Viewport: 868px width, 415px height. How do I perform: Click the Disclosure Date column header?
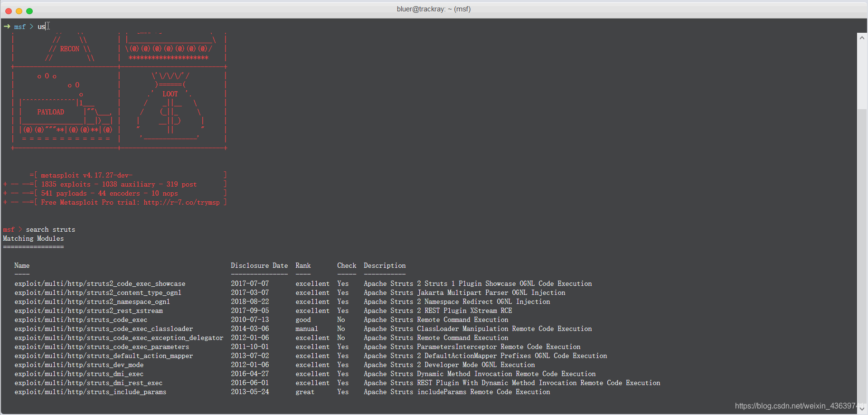[x=259, y=265]
